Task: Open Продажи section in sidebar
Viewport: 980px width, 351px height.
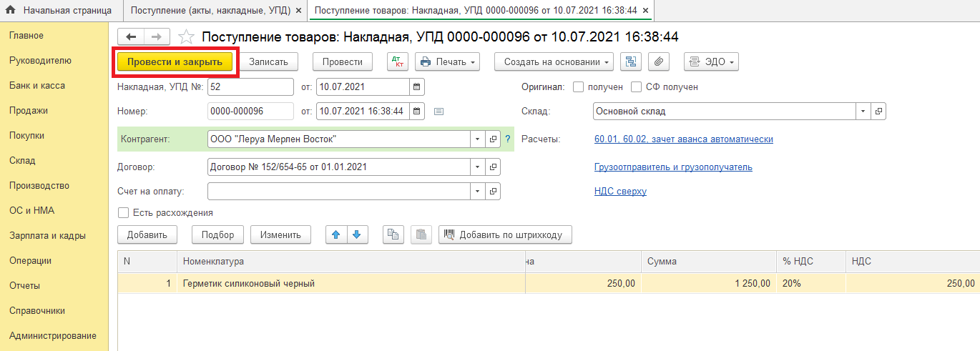Action: (x=29, y=111)
